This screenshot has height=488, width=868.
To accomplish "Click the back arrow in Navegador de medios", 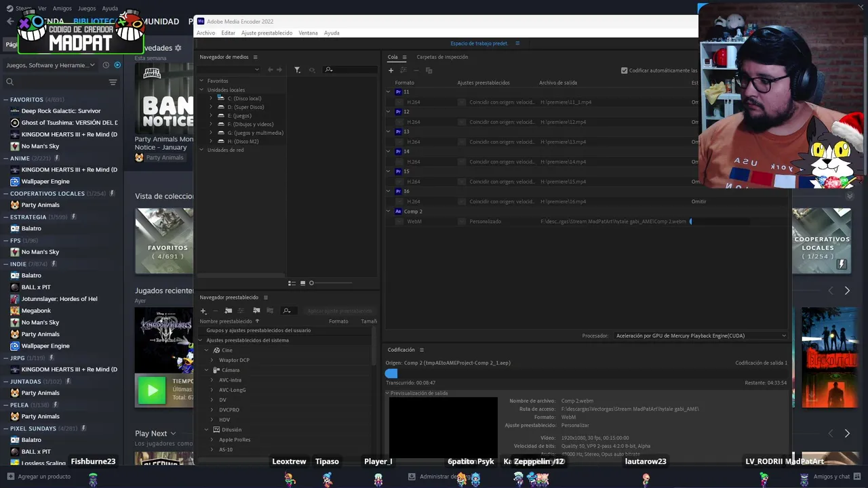I will tap(271, 70).
